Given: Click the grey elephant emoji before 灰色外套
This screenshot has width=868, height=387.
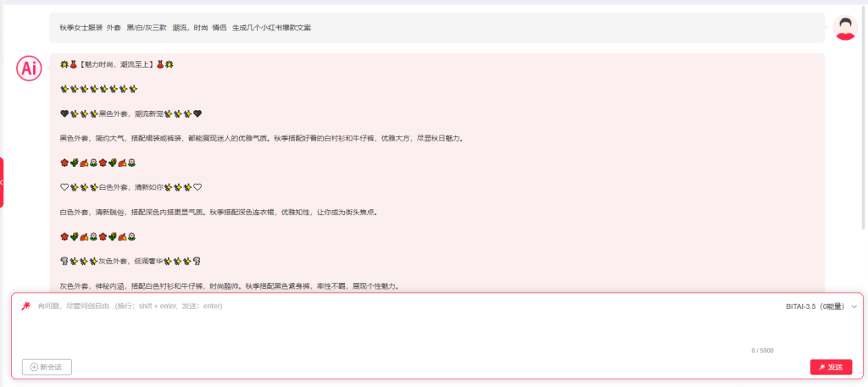Looking at the screenshot, I should 64,261.
